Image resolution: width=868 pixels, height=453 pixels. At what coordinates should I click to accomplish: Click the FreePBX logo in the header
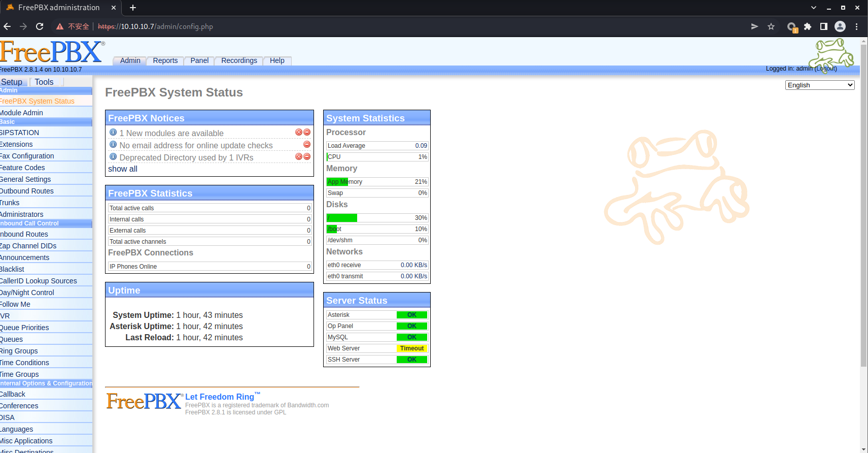click(x=52, y=51)
